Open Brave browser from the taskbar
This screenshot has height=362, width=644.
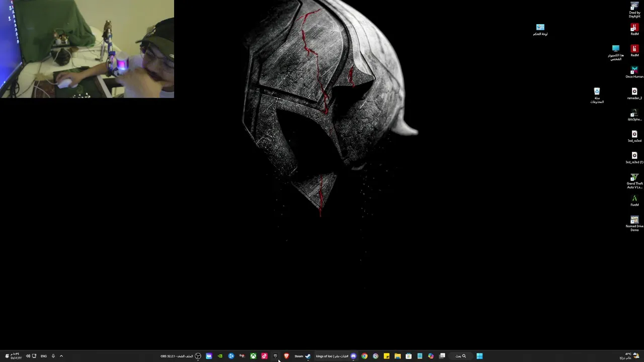point(286,356)
